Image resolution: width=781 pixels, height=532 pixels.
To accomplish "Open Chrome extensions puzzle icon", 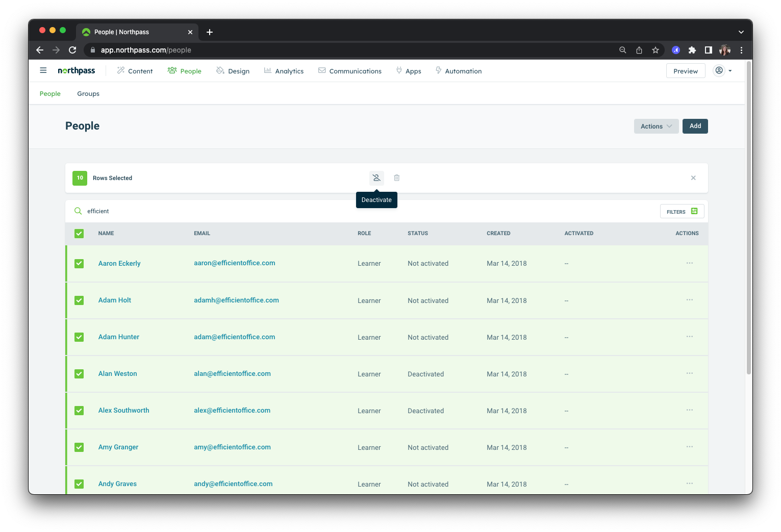I will (x=692, y=50).
